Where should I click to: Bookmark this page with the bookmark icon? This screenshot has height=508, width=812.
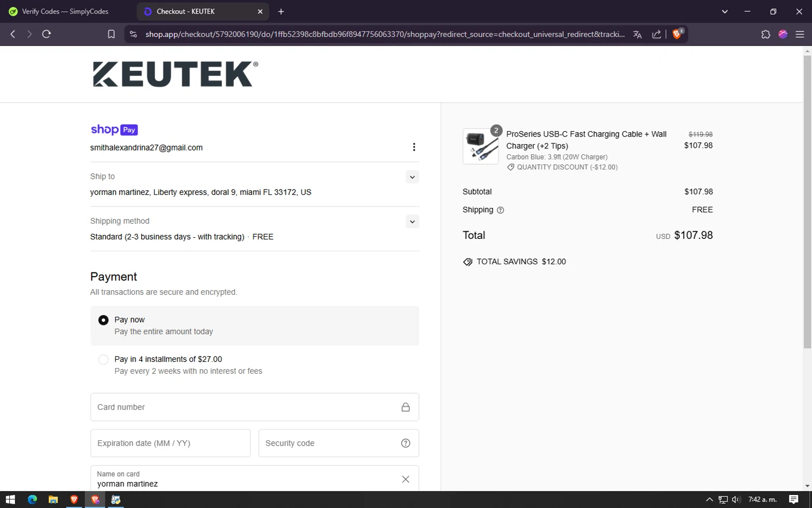pos(111,34)
